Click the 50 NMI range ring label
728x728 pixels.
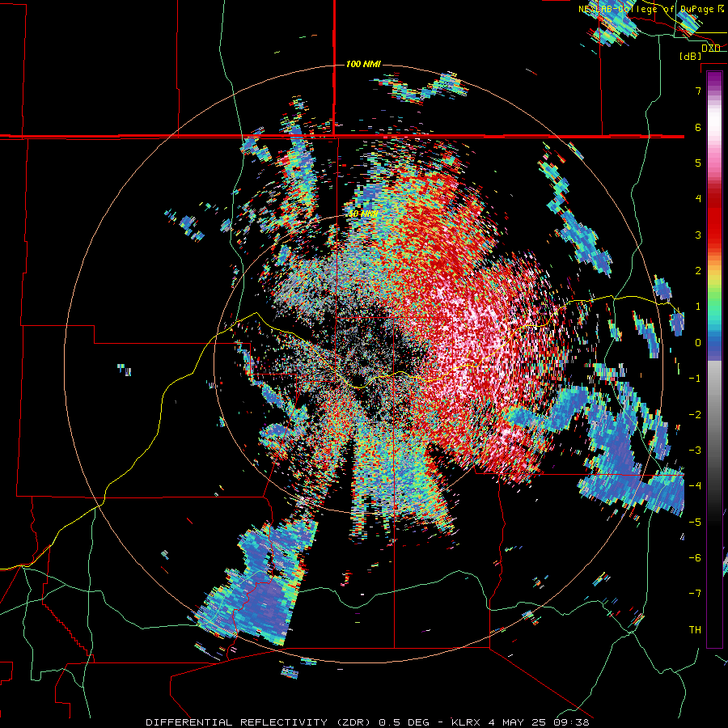point(363,214)
